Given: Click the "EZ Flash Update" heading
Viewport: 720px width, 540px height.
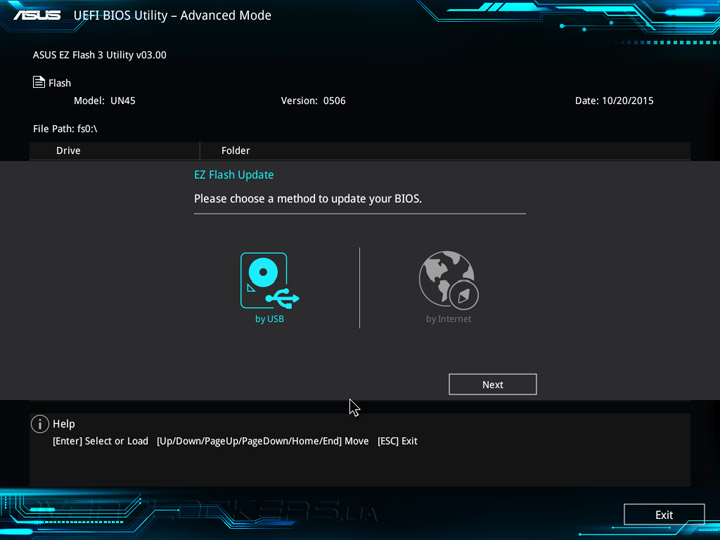Looking at the screenshot, I should pyautogui.click(x=234, y=175).
